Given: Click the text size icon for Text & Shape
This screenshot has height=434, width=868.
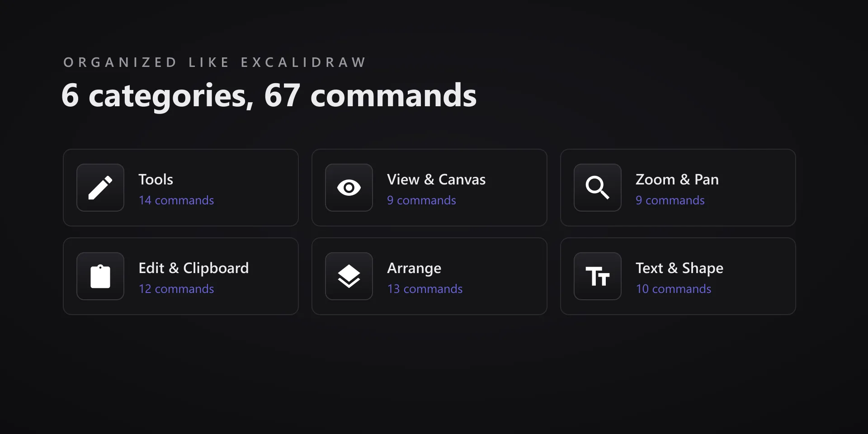Looking at the screenshot, I should [598, 276].
